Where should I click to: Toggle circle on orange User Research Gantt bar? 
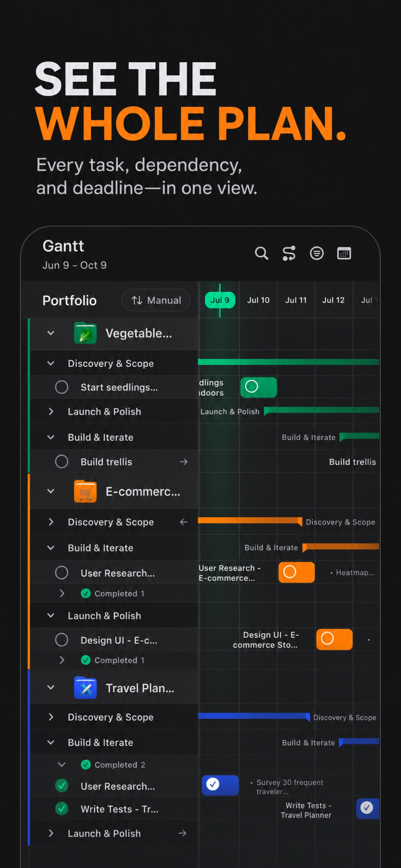tap(290, 571)
